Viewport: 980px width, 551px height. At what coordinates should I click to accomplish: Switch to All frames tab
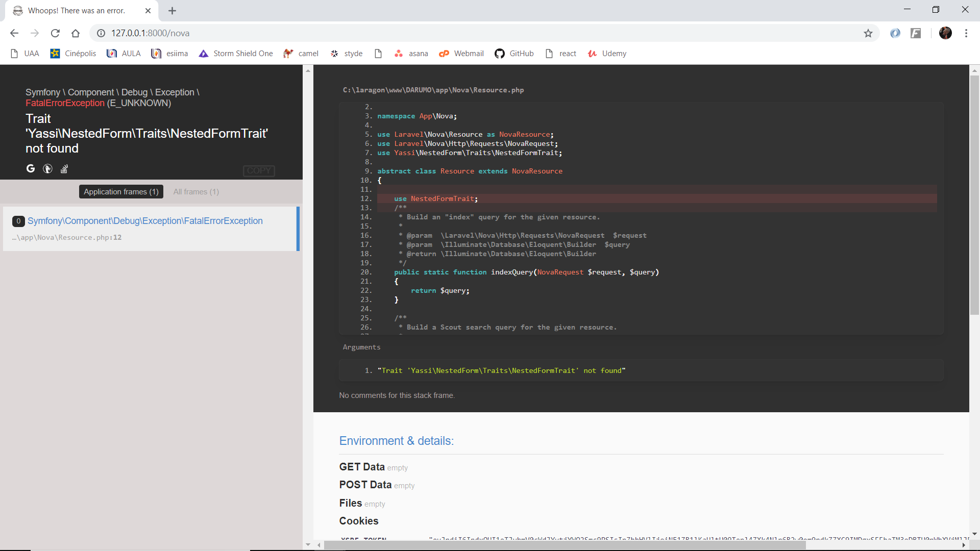(x=196, y=192)
